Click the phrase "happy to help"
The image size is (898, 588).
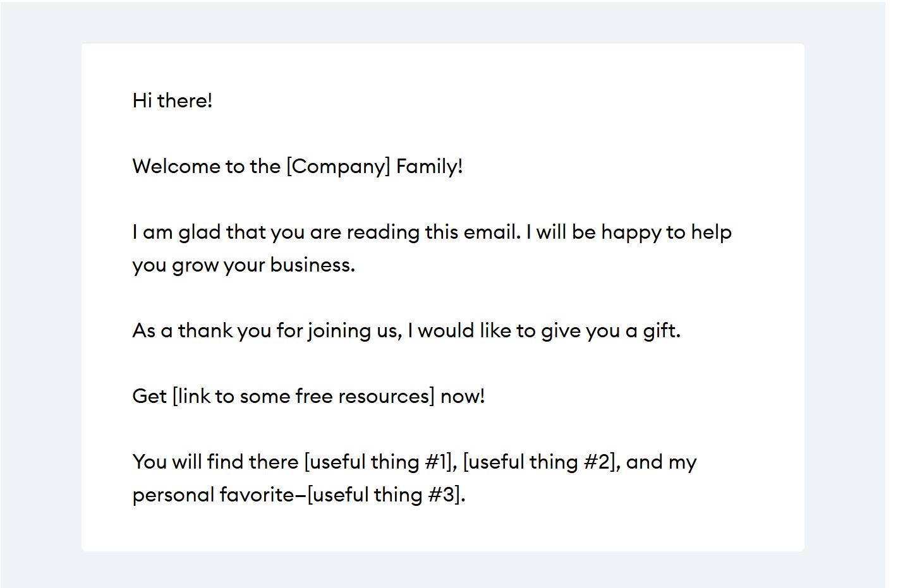666,232
